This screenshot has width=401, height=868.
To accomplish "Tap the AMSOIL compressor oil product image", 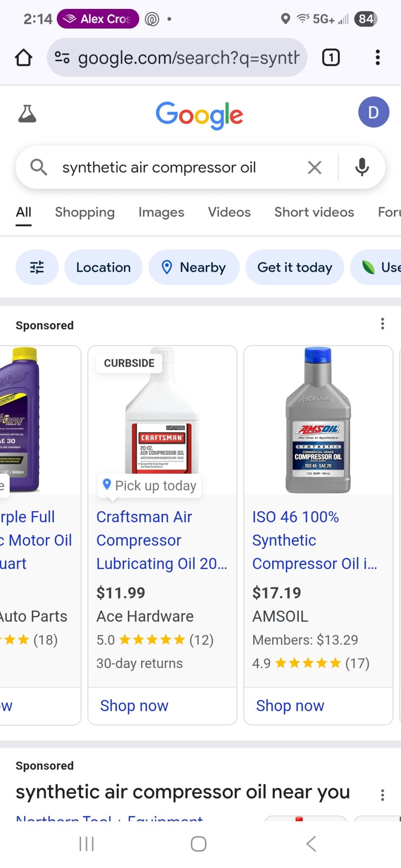I will coord(318,420).
